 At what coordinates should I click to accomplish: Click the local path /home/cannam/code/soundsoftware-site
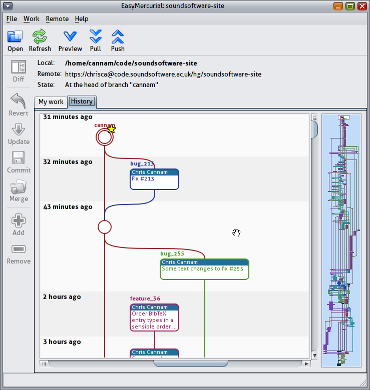tap(131, 63)
